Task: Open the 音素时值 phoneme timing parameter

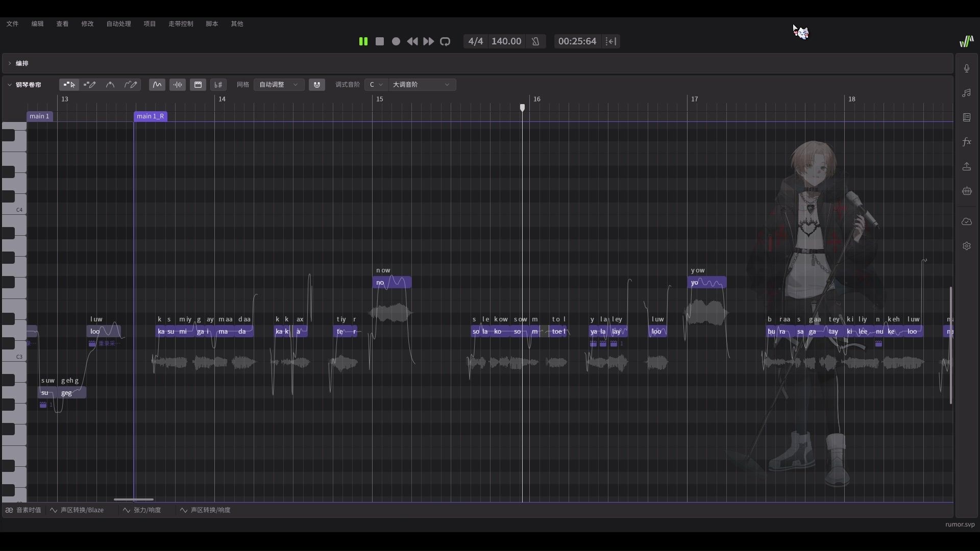Action: [x=23, y=510]
